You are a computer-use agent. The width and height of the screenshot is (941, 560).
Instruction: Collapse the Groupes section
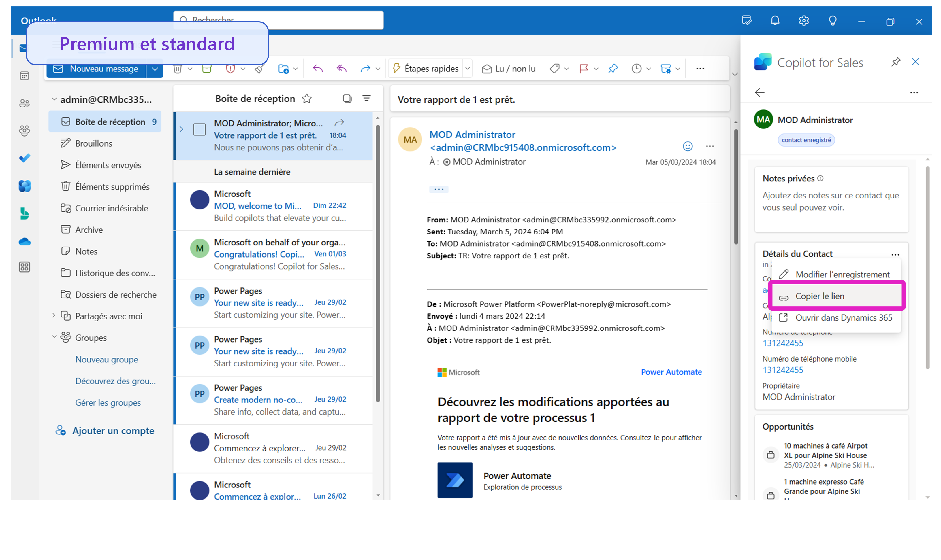pyautogui.click(x=54, y=337)
